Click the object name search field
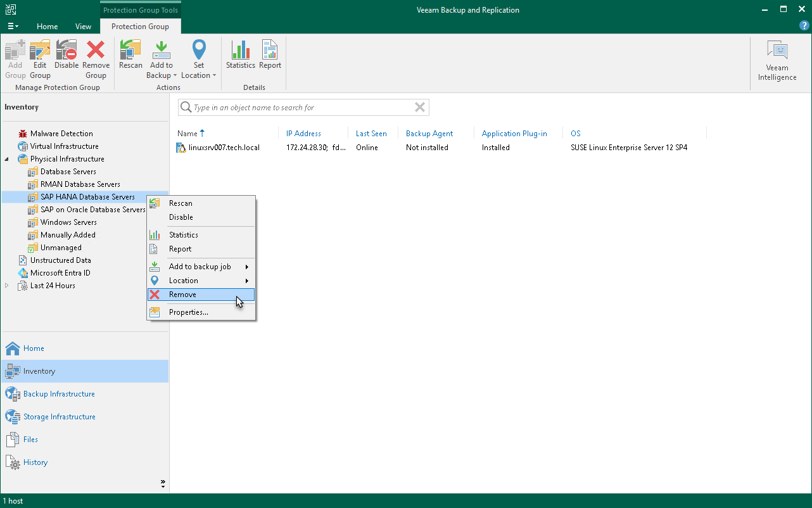812x508 pixels. [298, 108]
